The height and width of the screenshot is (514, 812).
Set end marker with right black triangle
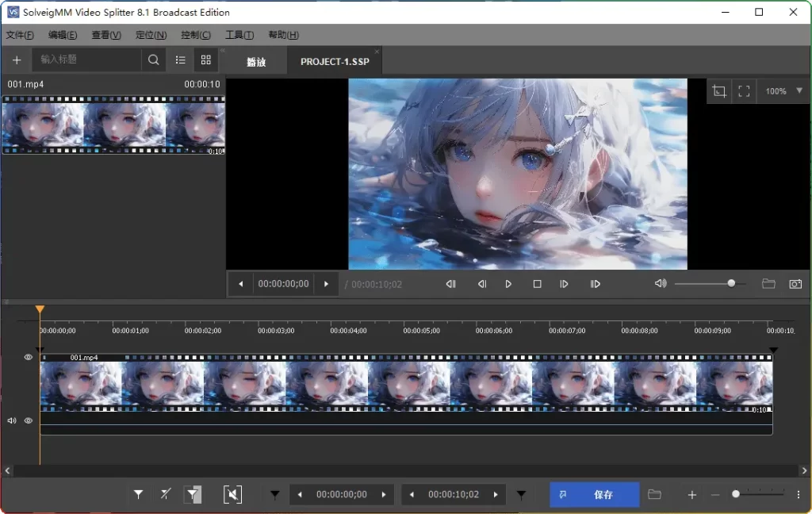click(522, 495)
